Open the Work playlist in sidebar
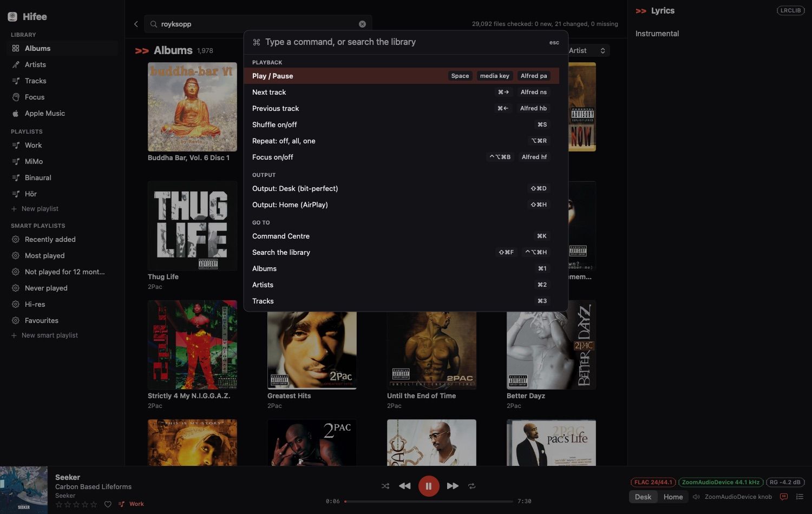The image size is (812, 514). [62, 145]
